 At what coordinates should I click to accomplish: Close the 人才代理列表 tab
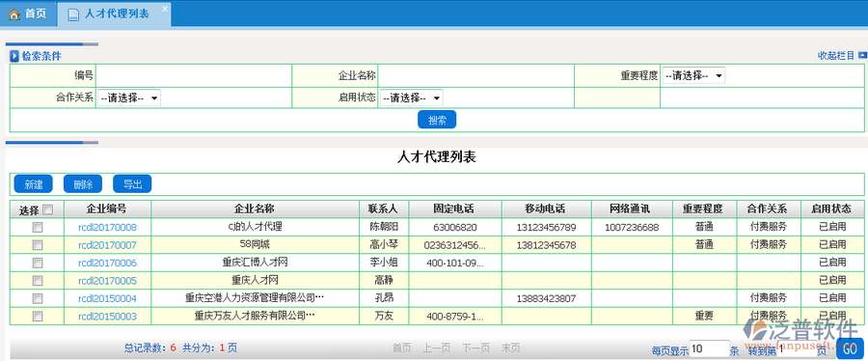pyautogui.click(x=164, y=9)
